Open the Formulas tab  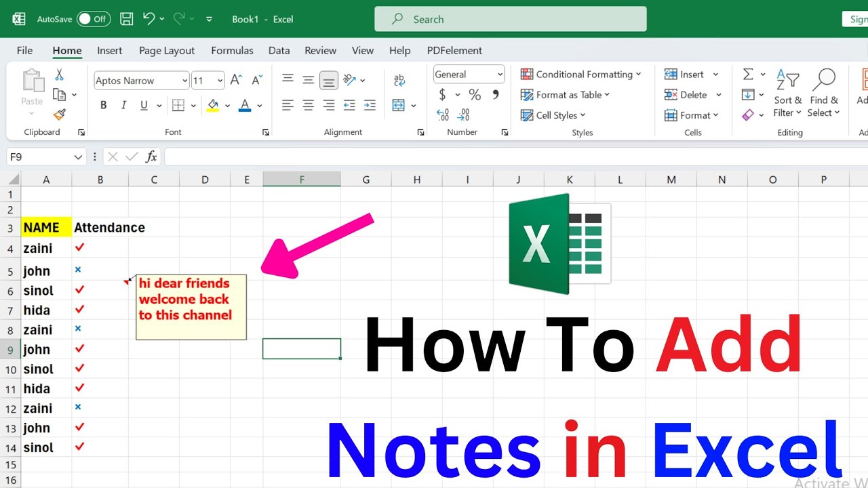pyautogui.click(x=232, y=50)
